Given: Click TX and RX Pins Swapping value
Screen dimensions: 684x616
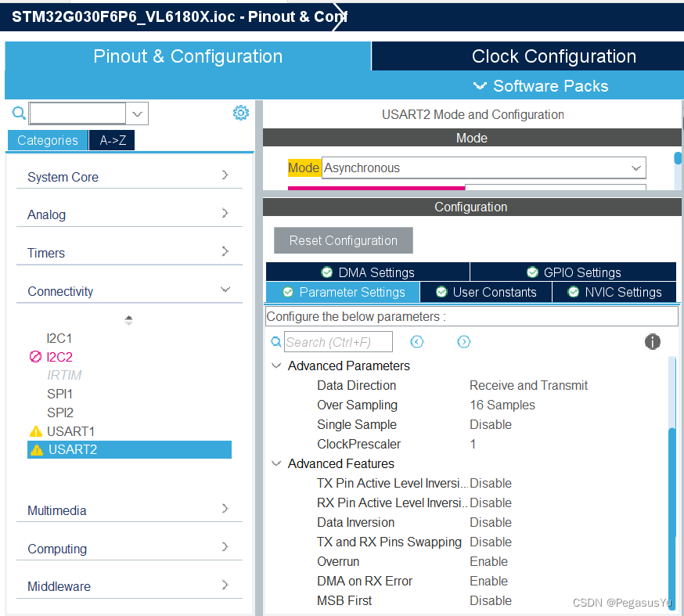Looking at the screenshot, I should coord(491,542).
